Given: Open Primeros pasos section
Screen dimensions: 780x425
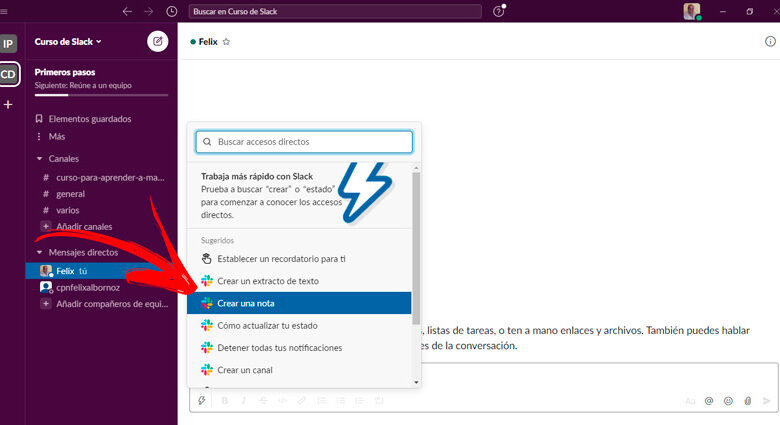Looking at the screenshot, I should pyautogui.click(x=65, y=72).
